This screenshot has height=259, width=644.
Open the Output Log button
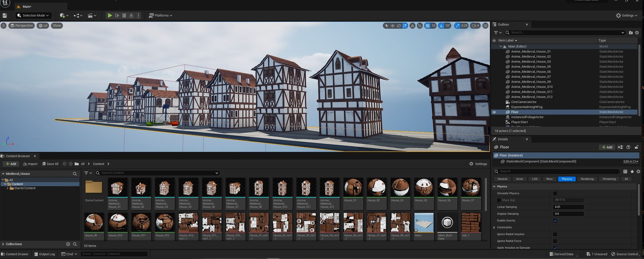[x=45, y=254]
